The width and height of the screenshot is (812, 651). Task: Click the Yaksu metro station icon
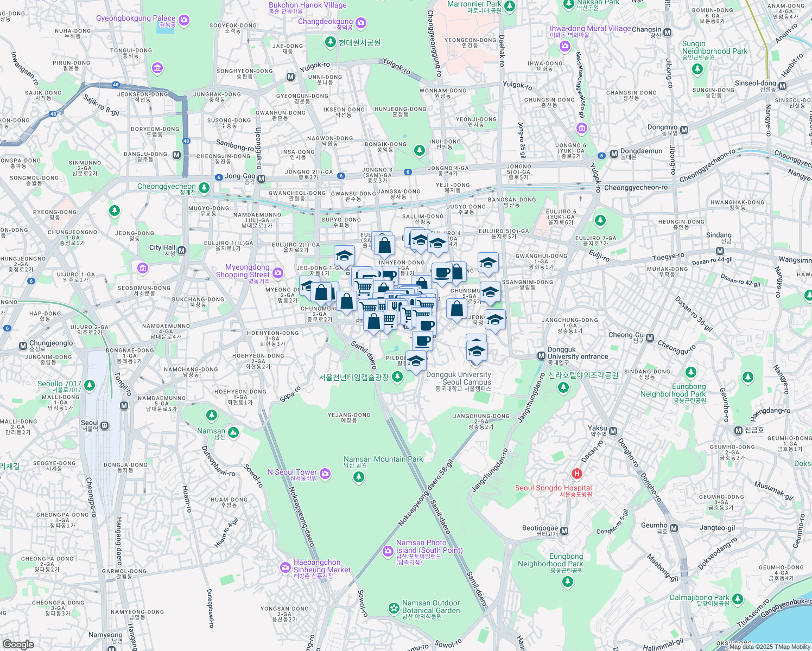click(613, 431)
